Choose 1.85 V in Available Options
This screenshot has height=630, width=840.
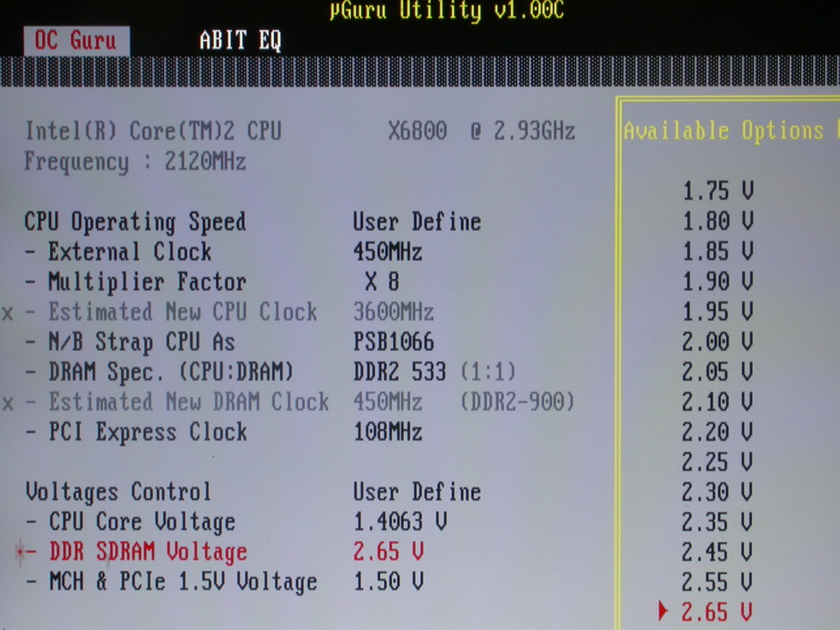[718, 251]
